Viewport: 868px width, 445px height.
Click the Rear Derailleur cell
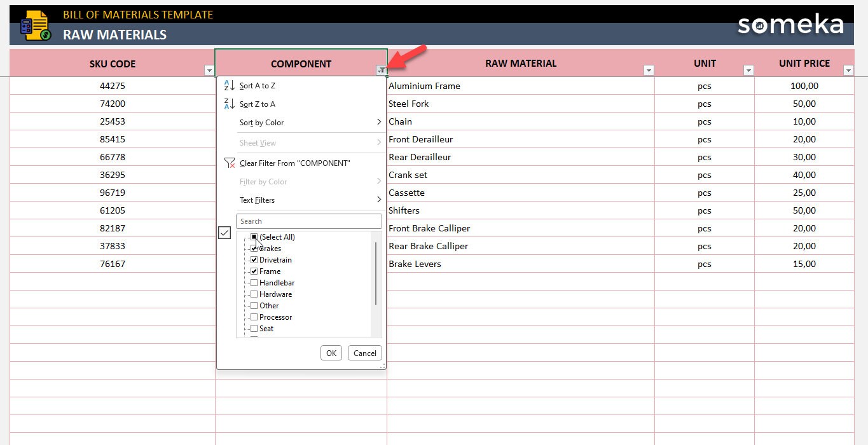click(x=521, y=157)
